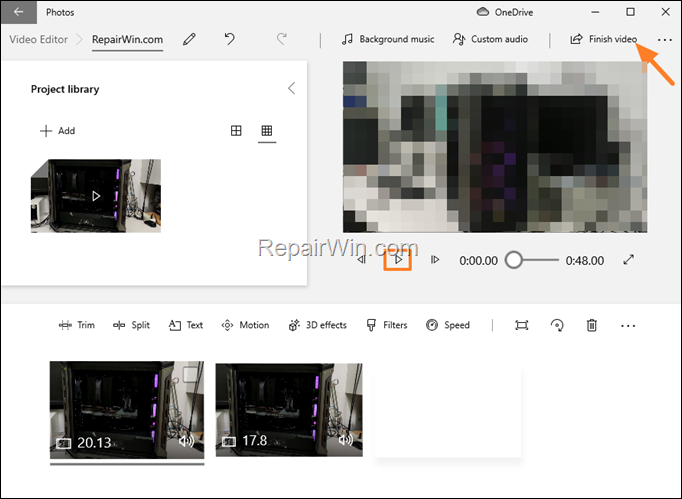Play the video preview
Image resolution: width=682 pixels, height=499 pixels.
coord(398,260)
